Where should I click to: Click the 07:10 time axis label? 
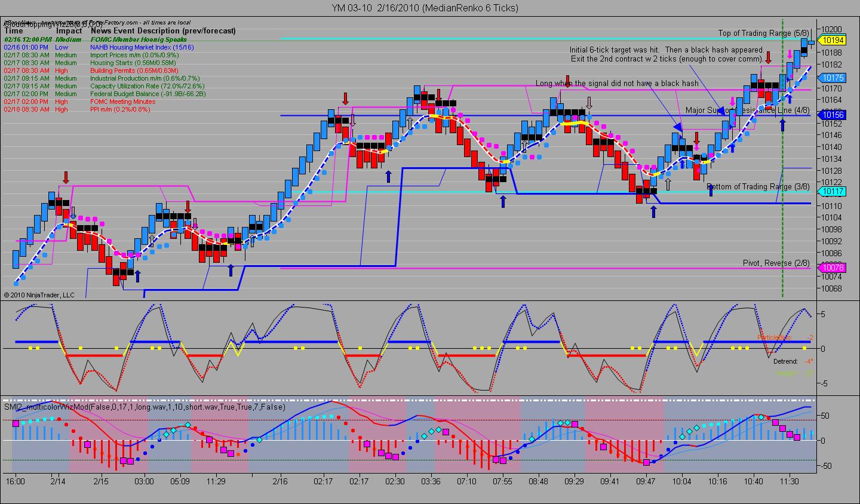tap(466, 481)
